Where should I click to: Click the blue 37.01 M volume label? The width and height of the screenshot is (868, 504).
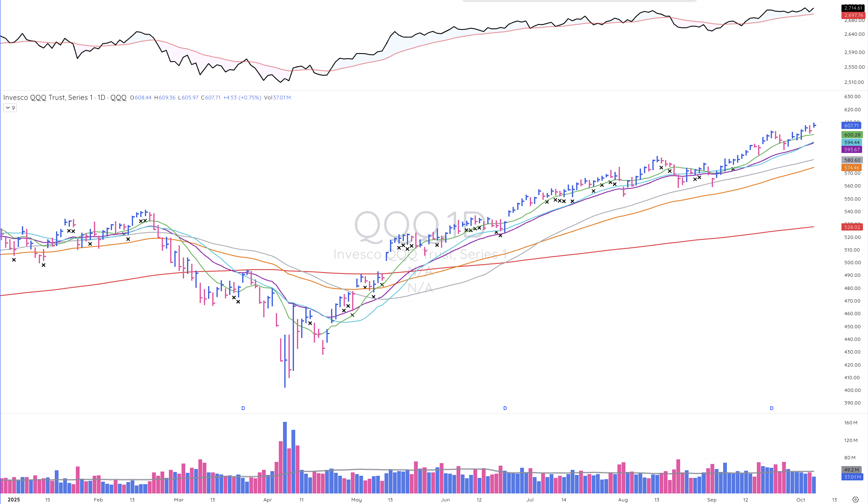click(852, 477)
